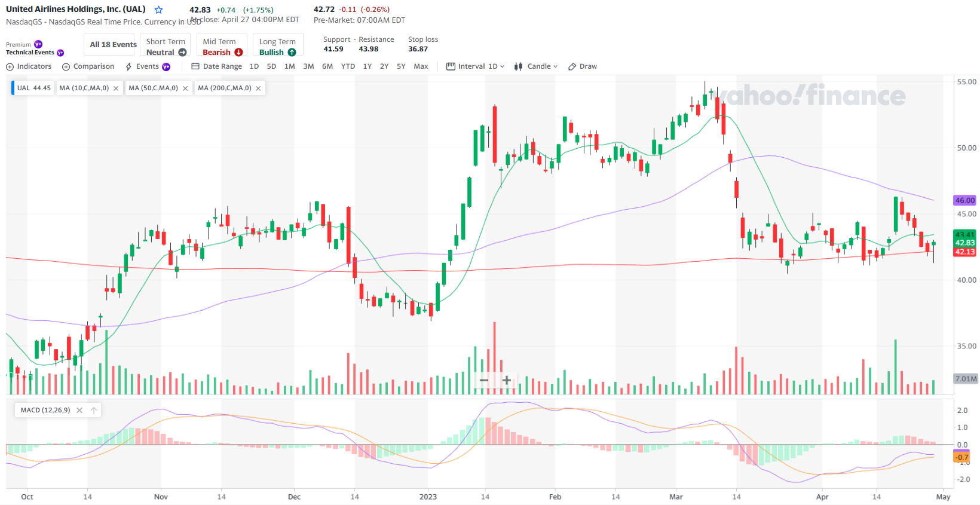
Task: Select the 3M date range
Action: (308, 66)
